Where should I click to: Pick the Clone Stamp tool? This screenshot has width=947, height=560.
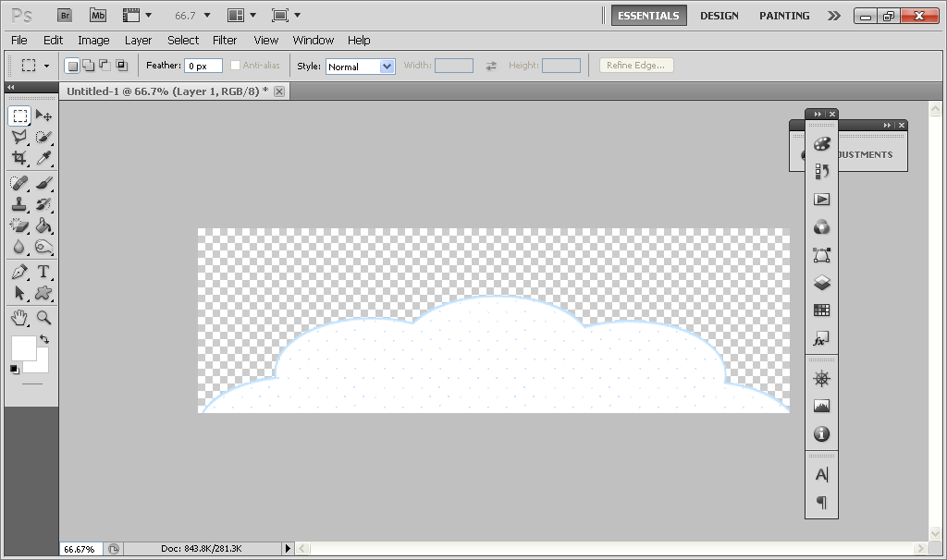point(20,205)
